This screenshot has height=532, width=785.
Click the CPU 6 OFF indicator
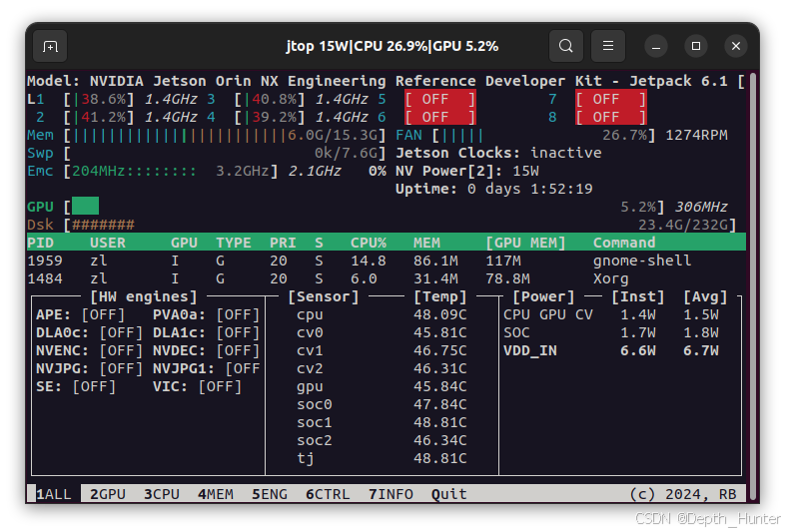coord(440,117)
